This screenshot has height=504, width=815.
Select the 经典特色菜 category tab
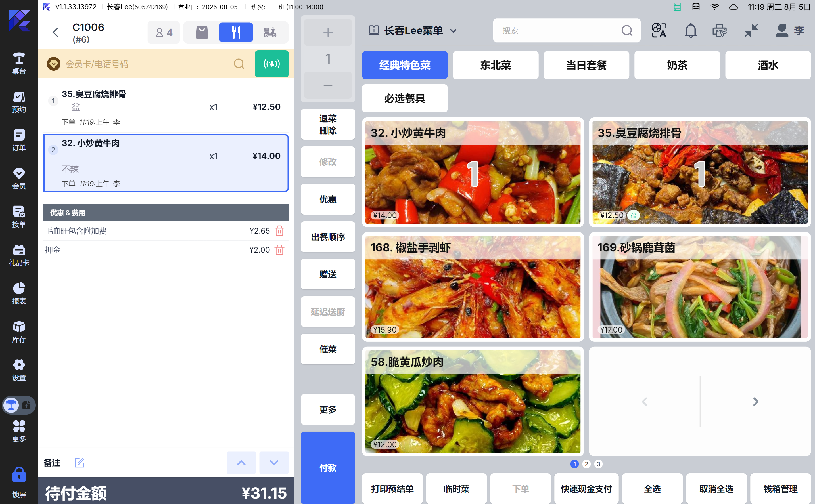(404, 65)
